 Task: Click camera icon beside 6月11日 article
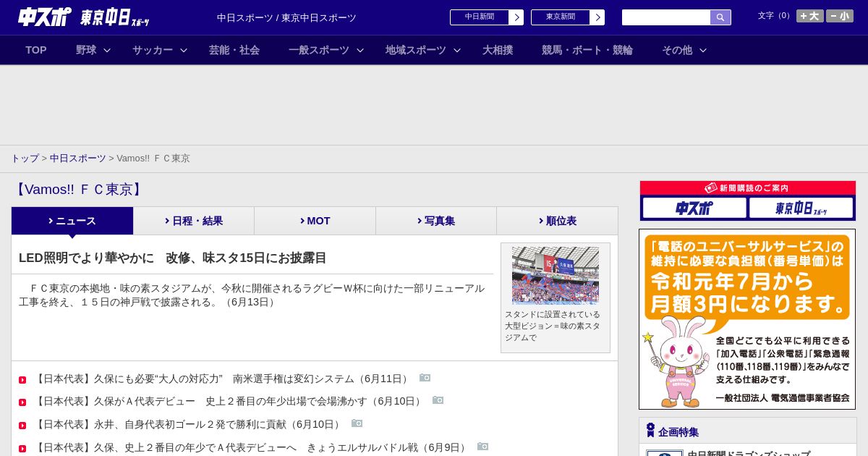[x=425, y=378]
